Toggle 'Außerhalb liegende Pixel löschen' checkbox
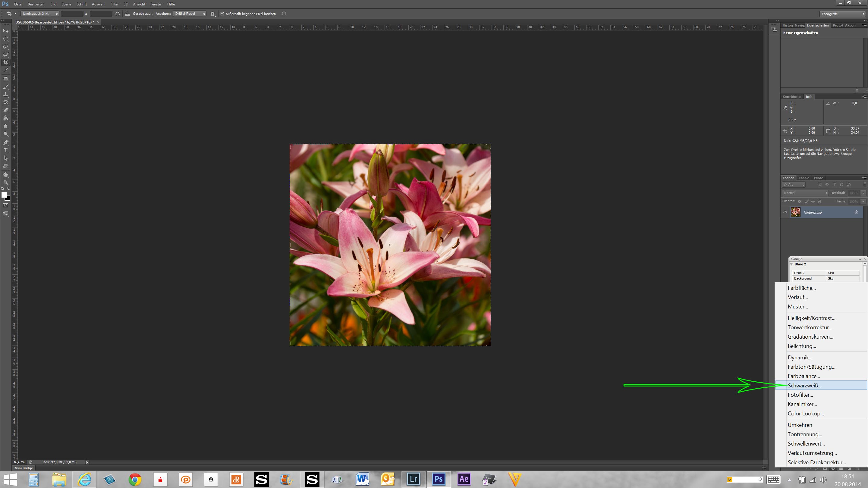 coord(222,14)
